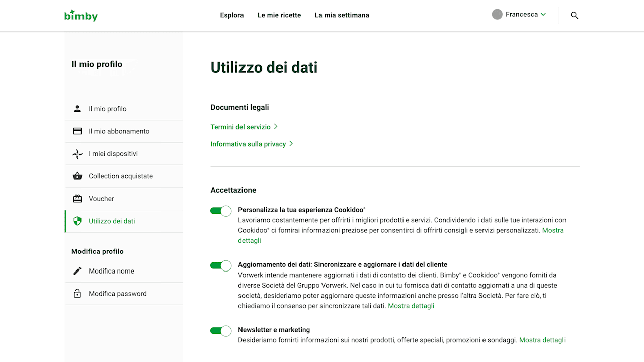Open the Esplora menu
The image size is (644, 362).
[232, 15]
